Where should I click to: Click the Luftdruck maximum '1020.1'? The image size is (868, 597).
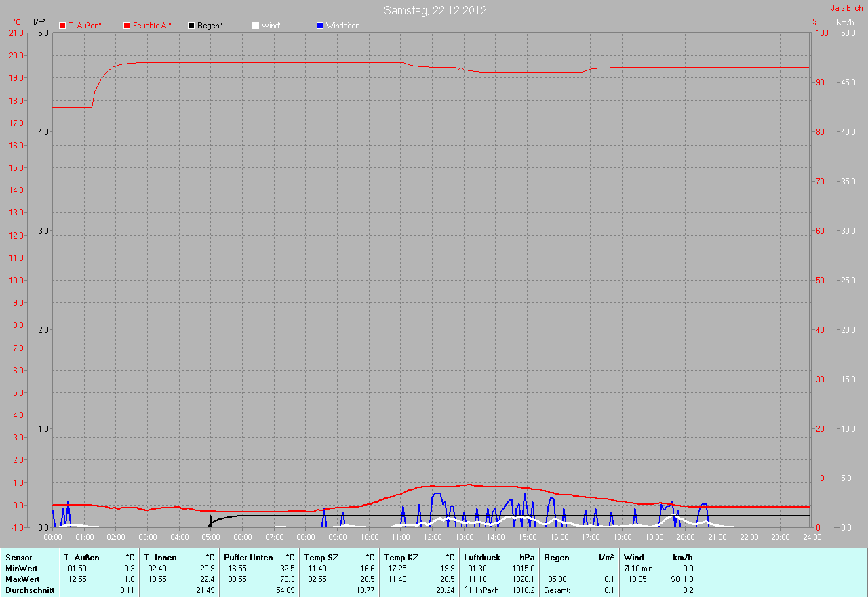click(x=524, y=579)
